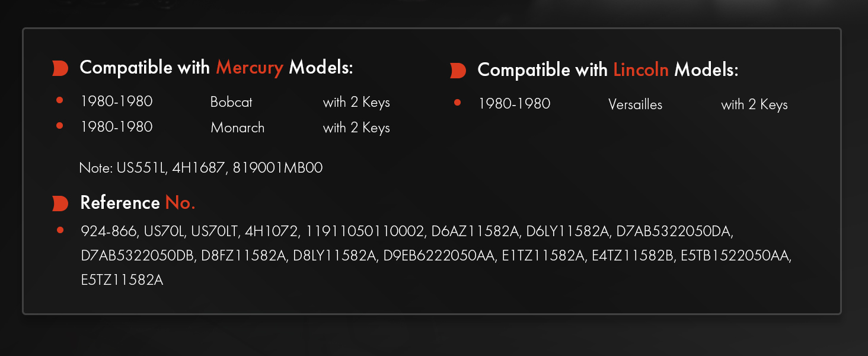The width and height of the screenshot is (868, 356).
Task: Select the red "No." text in Reference heading
Action: [180, 203]
